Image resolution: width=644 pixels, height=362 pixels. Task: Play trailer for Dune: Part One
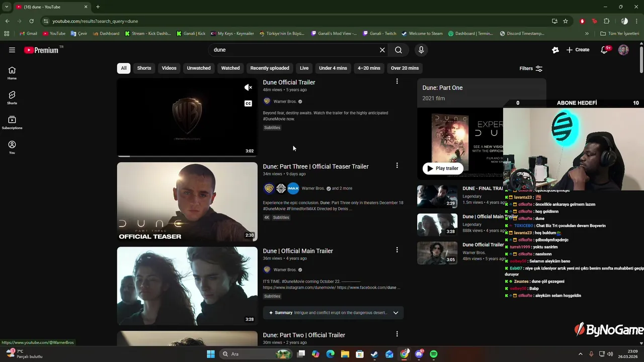tap(443, 168)
